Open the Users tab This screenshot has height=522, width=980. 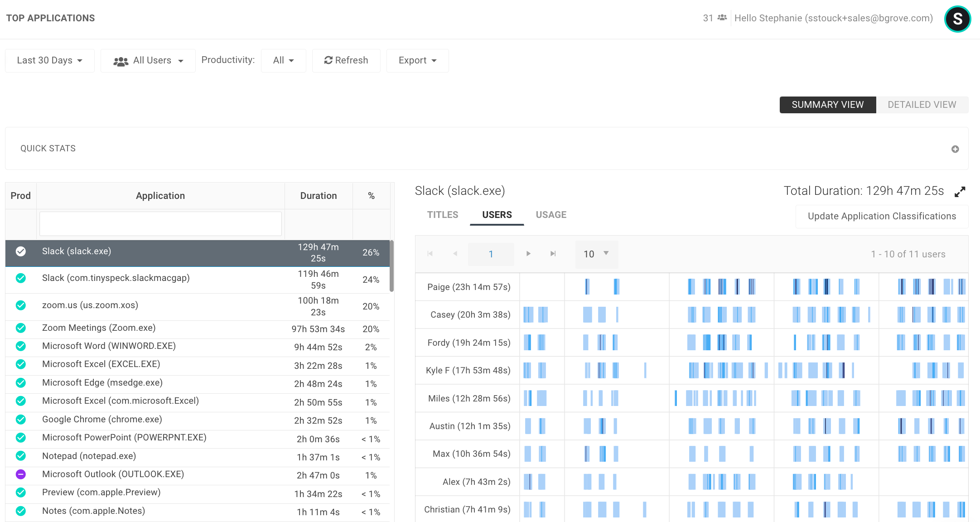click(497, 215)
